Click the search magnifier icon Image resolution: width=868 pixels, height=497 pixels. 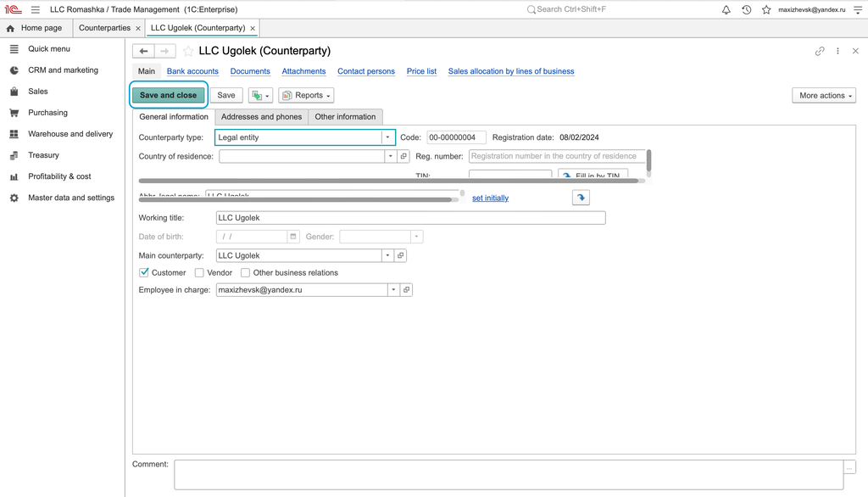[x=531, y=9]
